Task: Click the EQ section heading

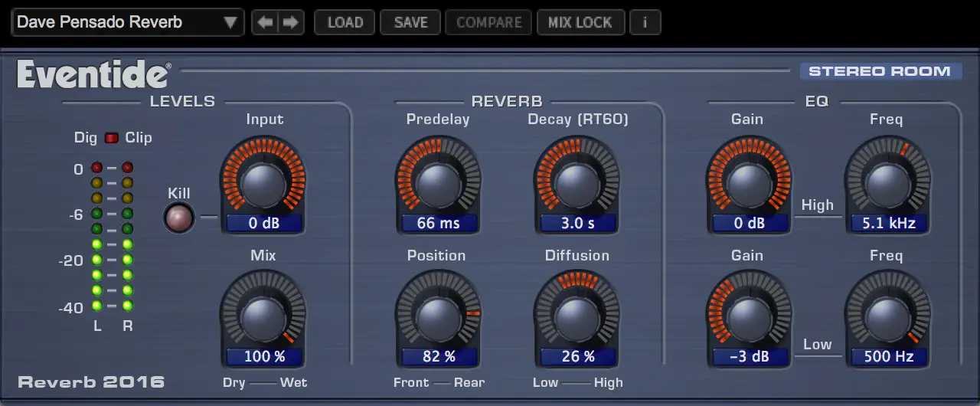Action: coord(817,101)
